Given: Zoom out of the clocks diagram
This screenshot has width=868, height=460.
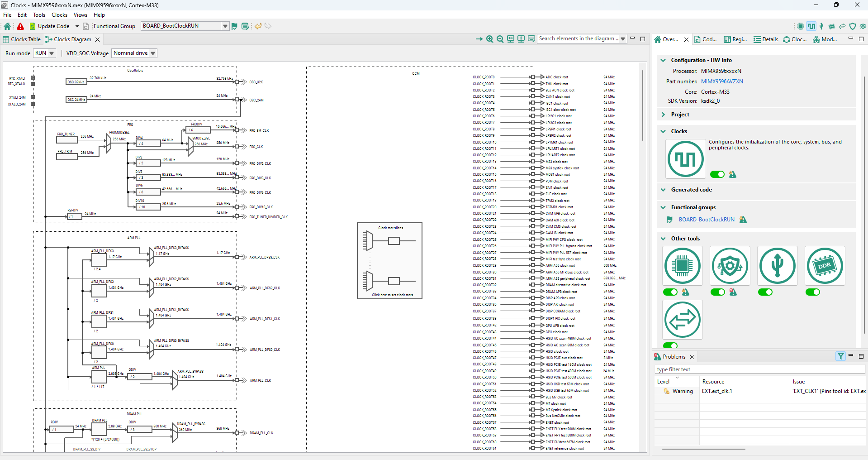Looking at the screenshot, I should 500,39.
